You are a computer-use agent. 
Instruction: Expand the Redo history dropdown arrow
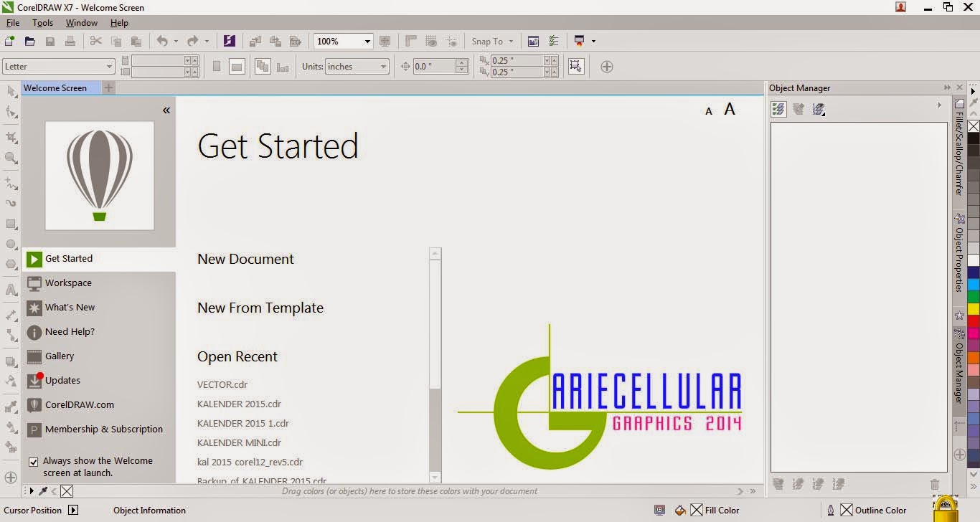click(x=207, y=41)
